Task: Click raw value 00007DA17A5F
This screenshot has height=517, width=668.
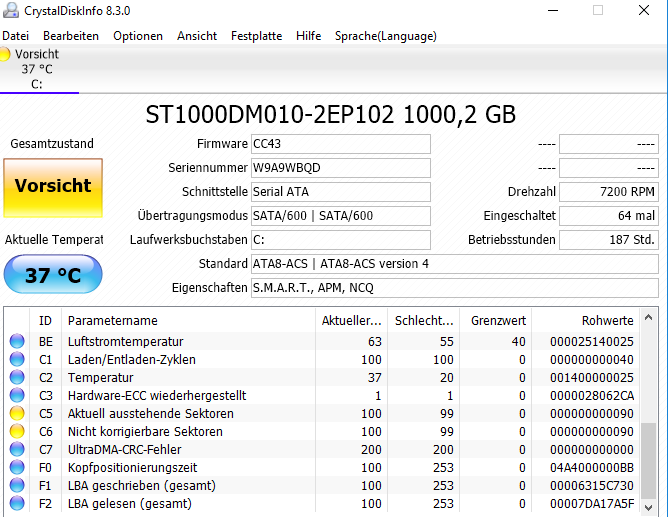Action: (592, 503)
